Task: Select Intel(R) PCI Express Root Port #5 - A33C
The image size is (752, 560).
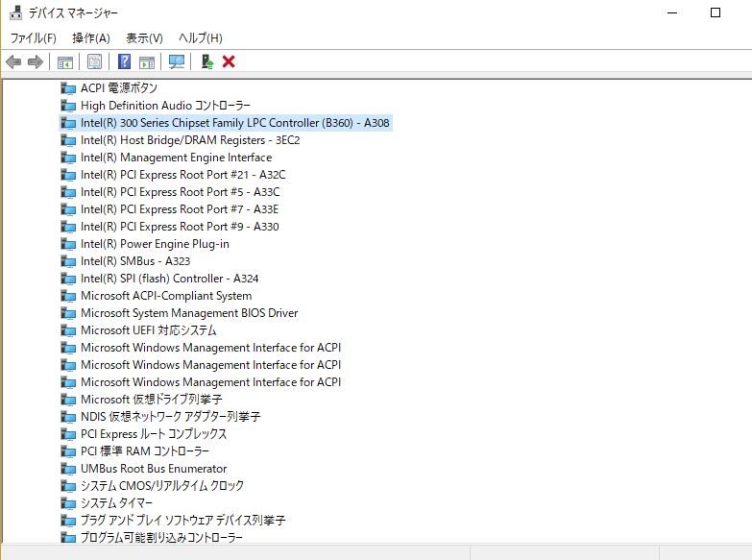Action: (181, 192)
